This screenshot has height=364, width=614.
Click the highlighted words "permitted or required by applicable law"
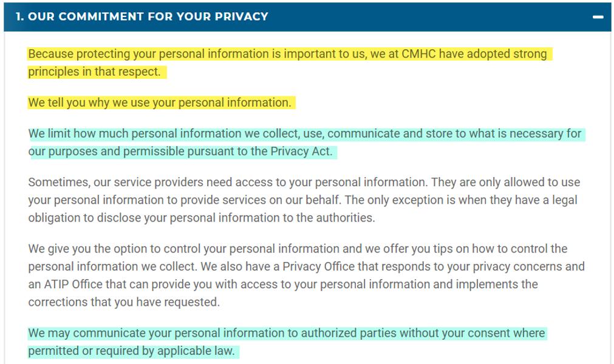pos(131,351)
